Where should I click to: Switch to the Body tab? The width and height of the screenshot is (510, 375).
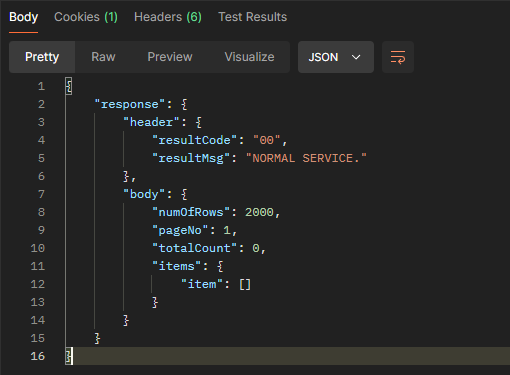tap(23, 17)
